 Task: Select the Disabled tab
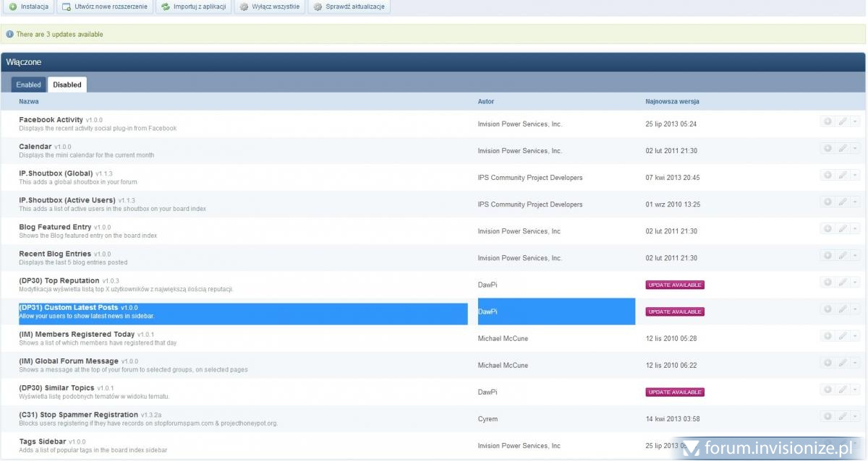tap(67, 85)
